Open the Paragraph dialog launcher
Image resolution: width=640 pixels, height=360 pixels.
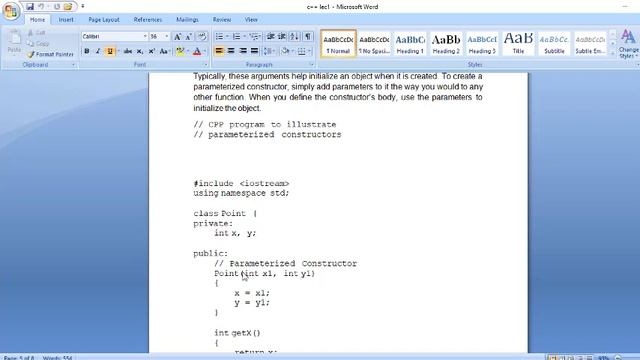311,64
